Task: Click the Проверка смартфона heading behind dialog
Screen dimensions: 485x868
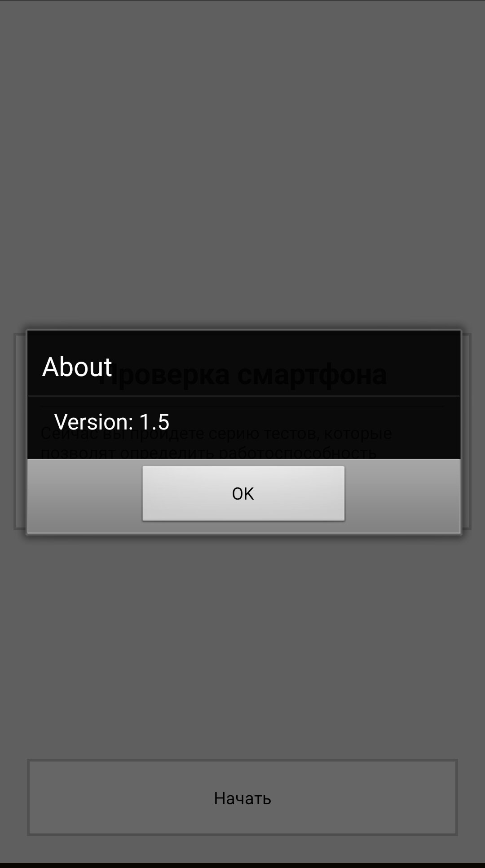Action: coord(242,375)
